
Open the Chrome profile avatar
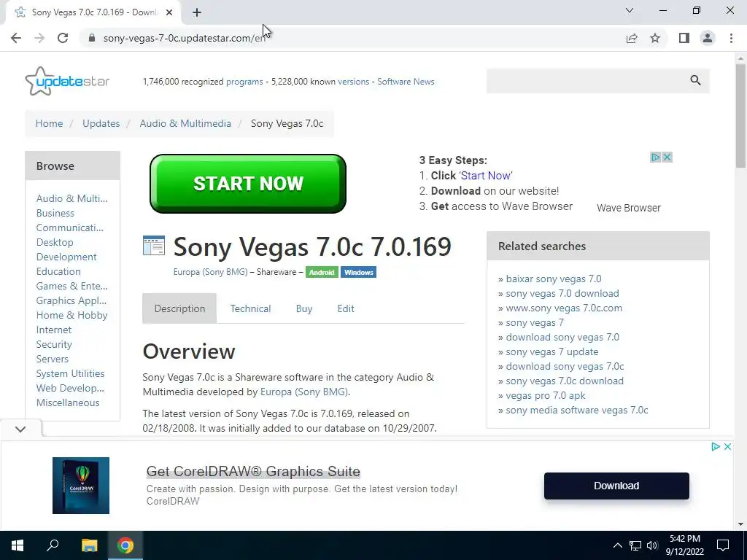tap(708, 38)
